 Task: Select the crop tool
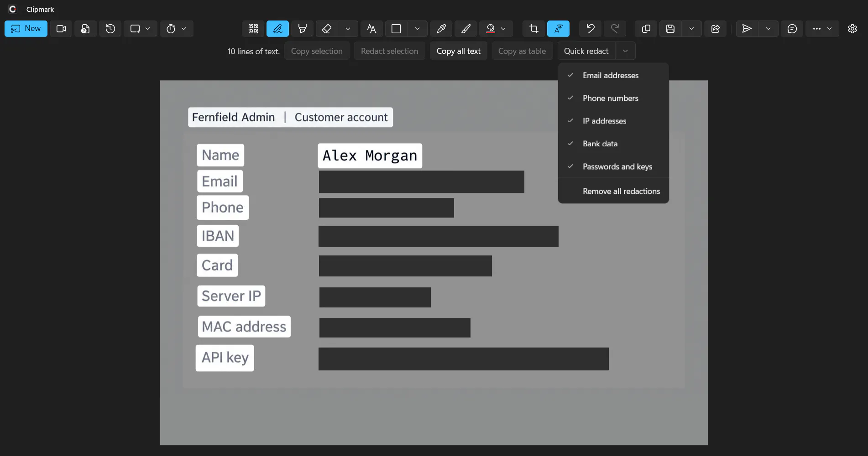[533, 29]
